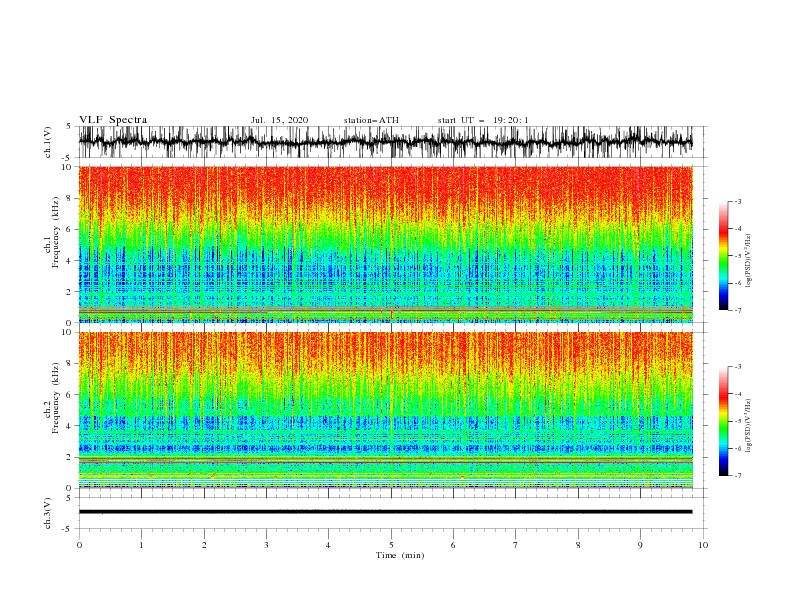Viewport: 792px width, 612px height.
Task: Click time axis tick label "10"
Action: click(x=703, y=545)
